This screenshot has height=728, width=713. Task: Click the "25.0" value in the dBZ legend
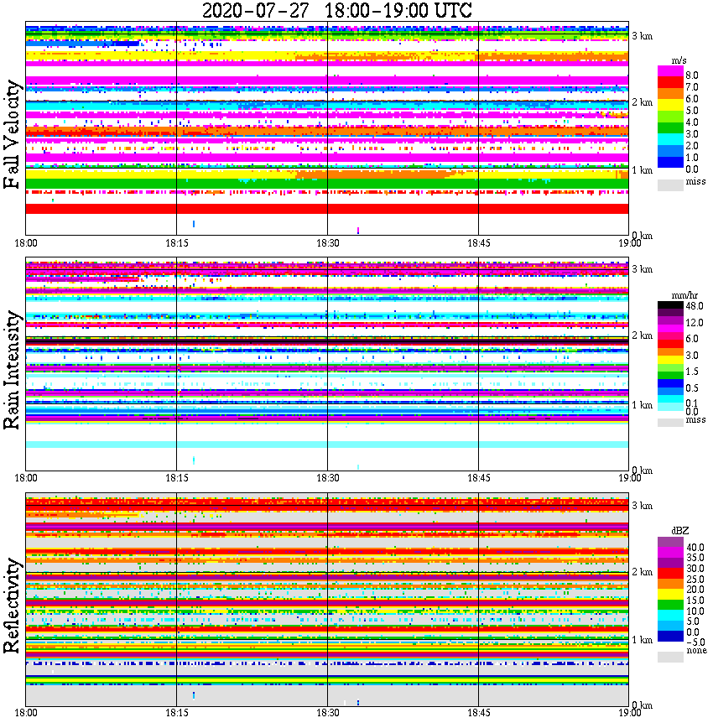pyautogui.click(x=695, y=579)
